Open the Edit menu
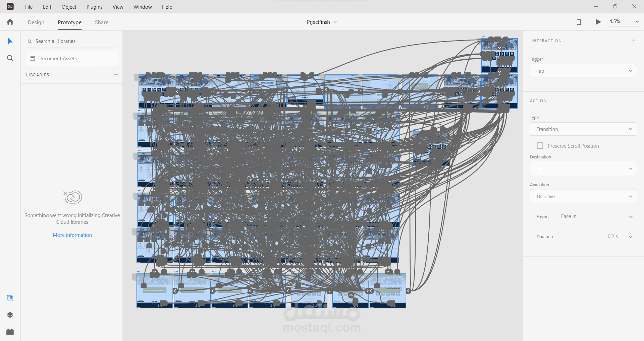This screenshot has width=644, height=341. click(x=47, y=7)
